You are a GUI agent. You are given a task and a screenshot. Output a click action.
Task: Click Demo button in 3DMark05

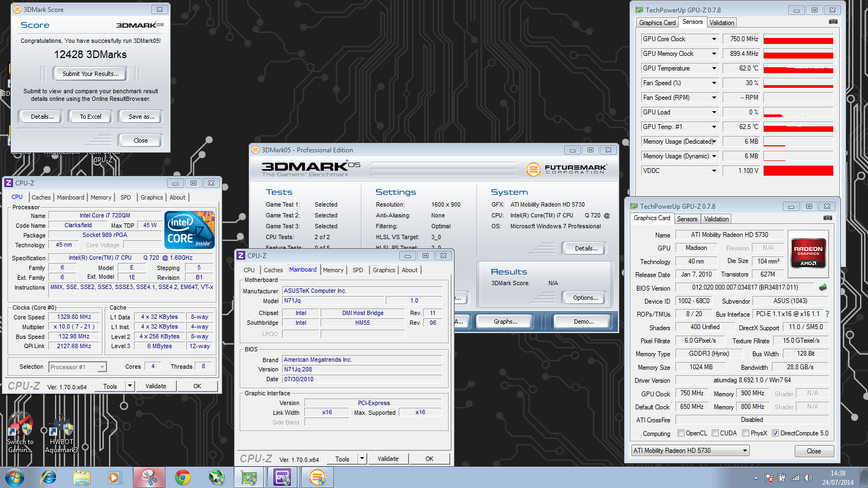click(x=584, y=322)
